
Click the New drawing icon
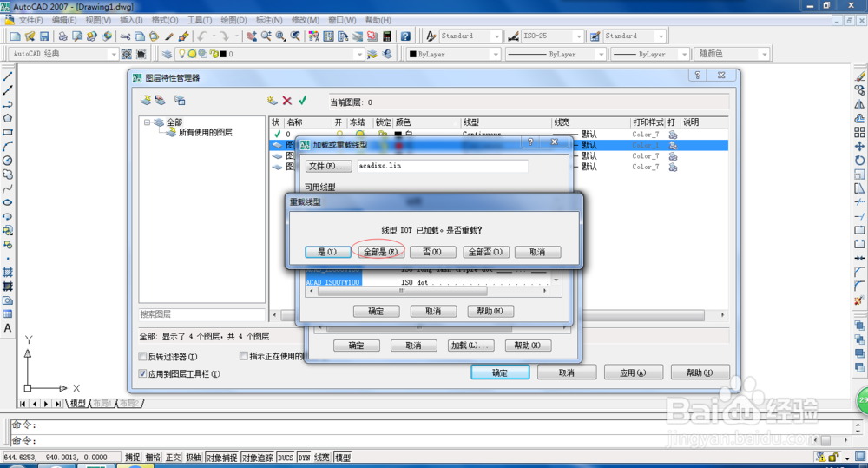(x=15, y=36)
